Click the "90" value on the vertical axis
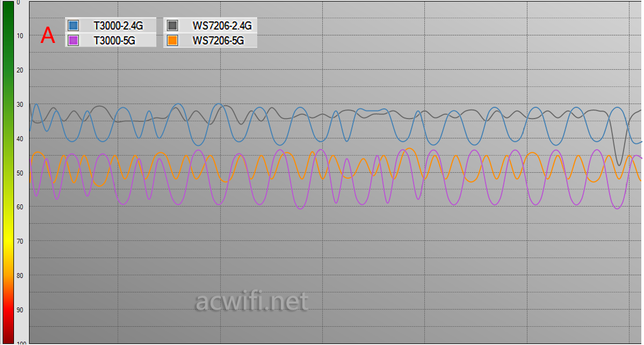 tap(20, 310)
